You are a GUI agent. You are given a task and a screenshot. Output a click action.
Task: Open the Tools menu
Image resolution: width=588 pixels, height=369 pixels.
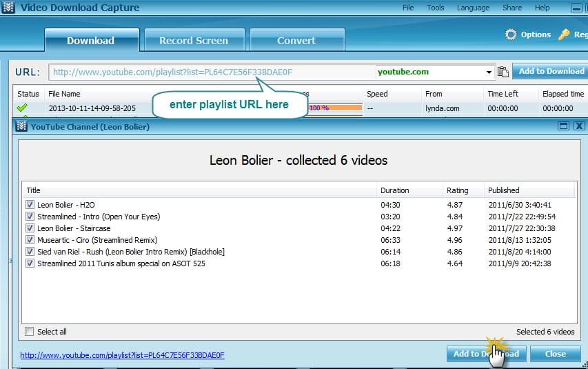[435, 8]
